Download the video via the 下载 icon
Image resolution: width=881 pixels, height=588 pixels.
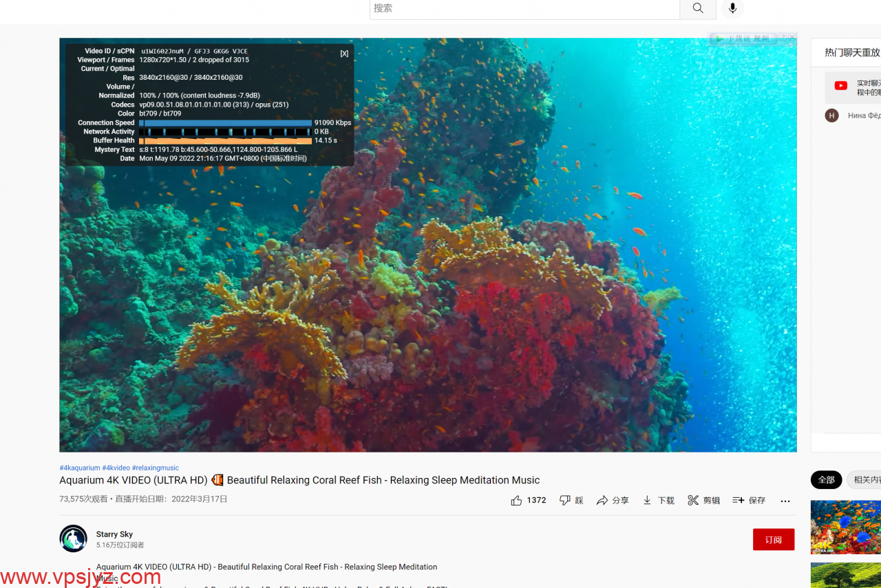coord(647,501)
